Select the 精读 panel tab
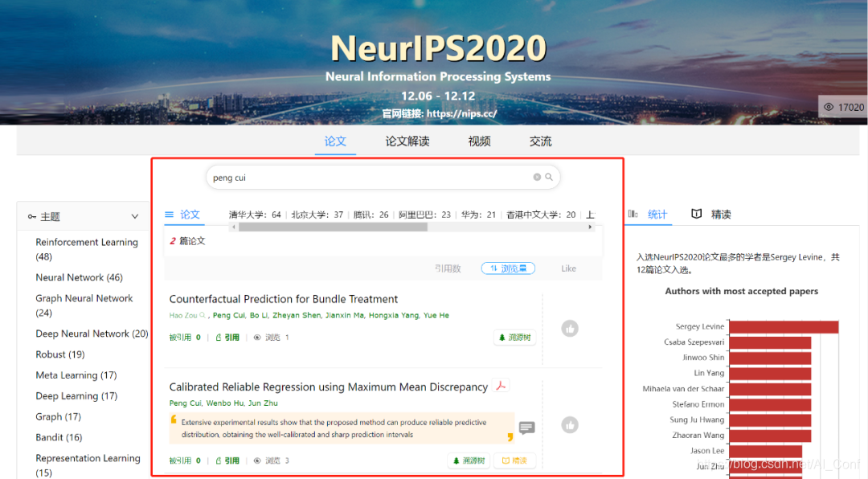 (721, 215)
